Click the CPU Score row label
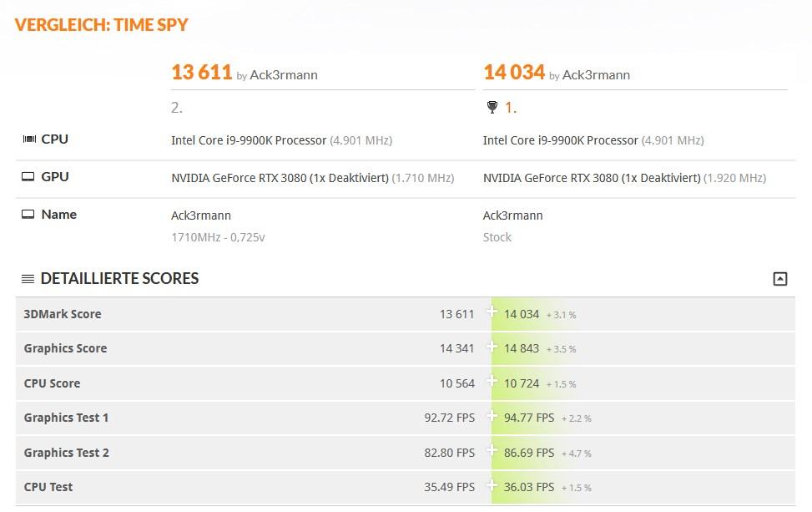812x512 pixels. click(52, 383)
